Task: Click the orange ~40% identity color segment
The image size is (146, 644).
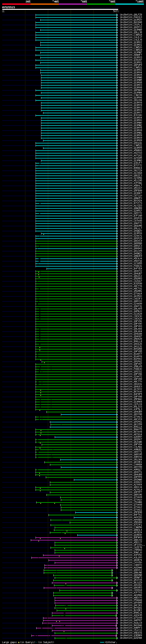Action: click(45, 4)
